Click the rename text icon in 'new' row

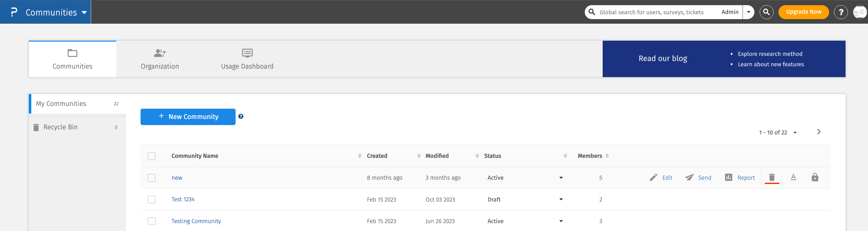click(x=793, y=178)
